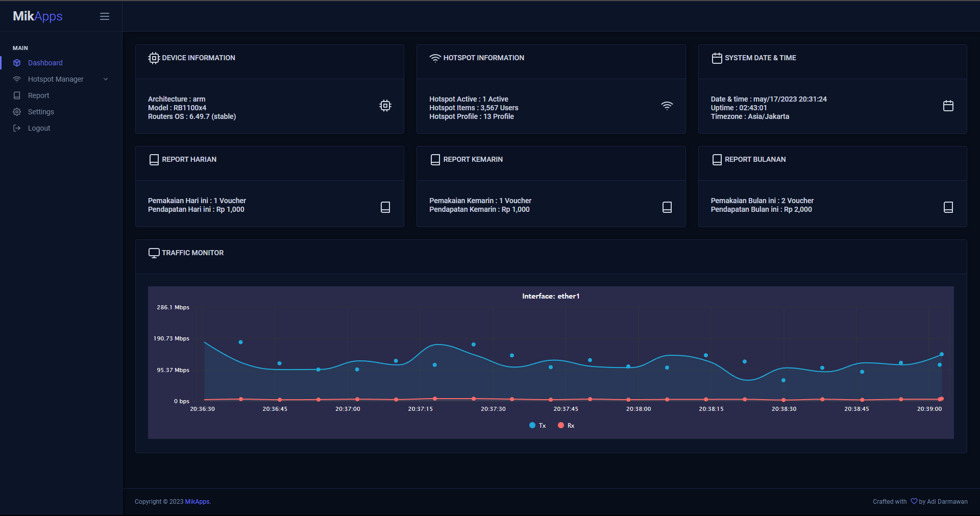This screenshot has width=980, height=516.
Task: Click the chip icon in Device Information card
Action: pos(385,106)
